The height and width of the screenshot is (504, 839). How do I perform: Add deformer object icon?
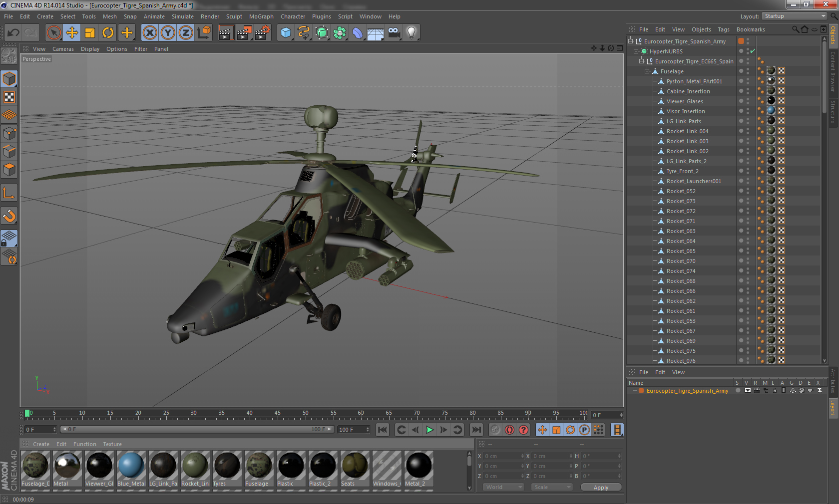[358, 33]
